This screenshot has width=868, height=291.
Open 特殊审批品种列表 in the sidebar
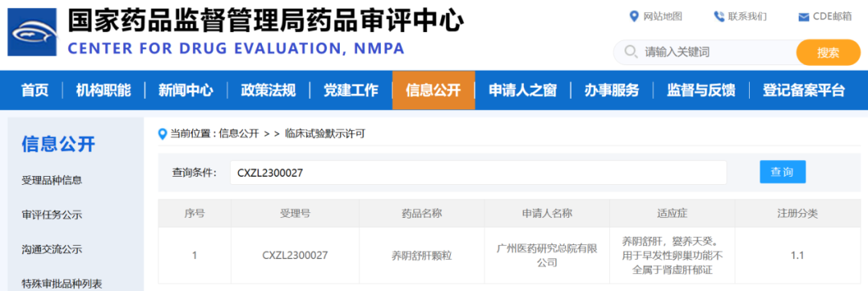(61, 284)
